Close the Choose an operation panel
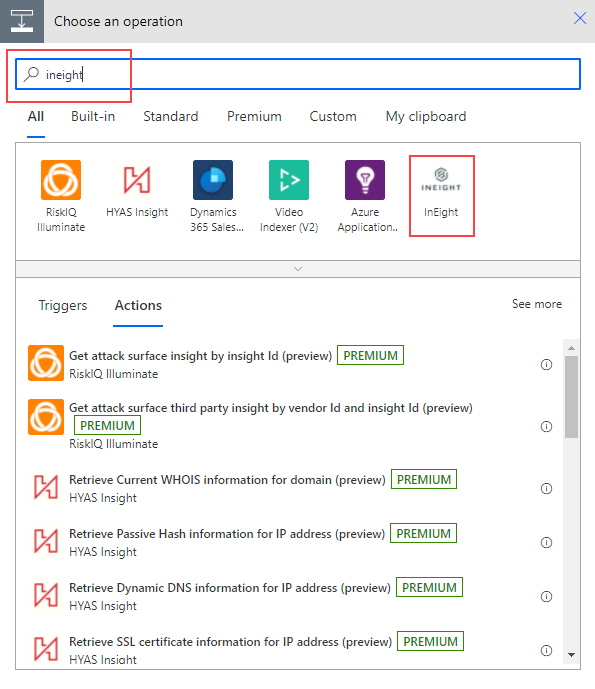Viewport: 595px width, 689px height. pos(580,18)
